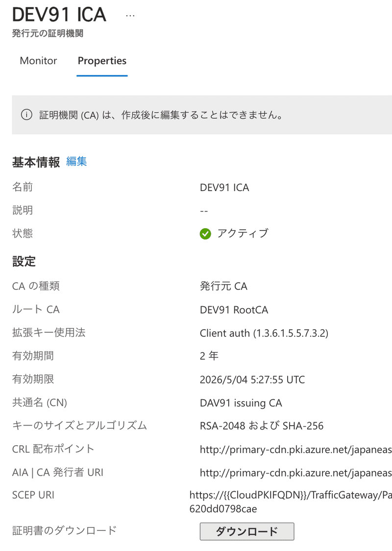This screenshot has width=392, height=551.
Task: Switch to the Monitor tab
Action: tap(38, 61)
